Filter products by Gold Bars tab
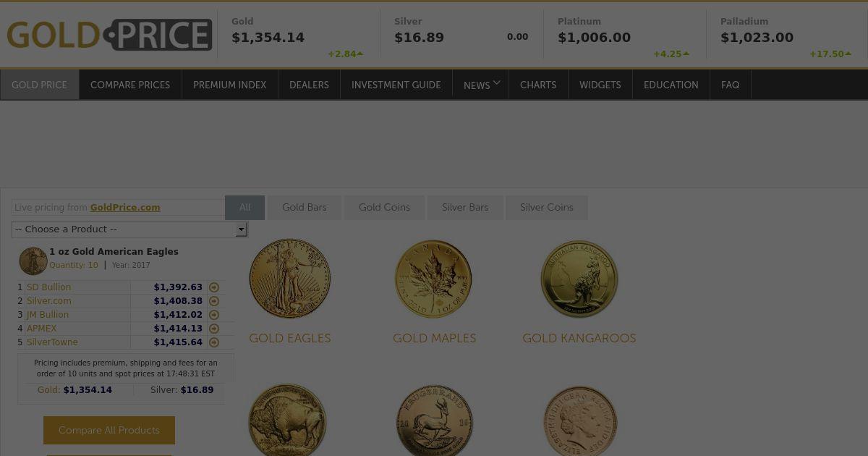 point(305,208)
